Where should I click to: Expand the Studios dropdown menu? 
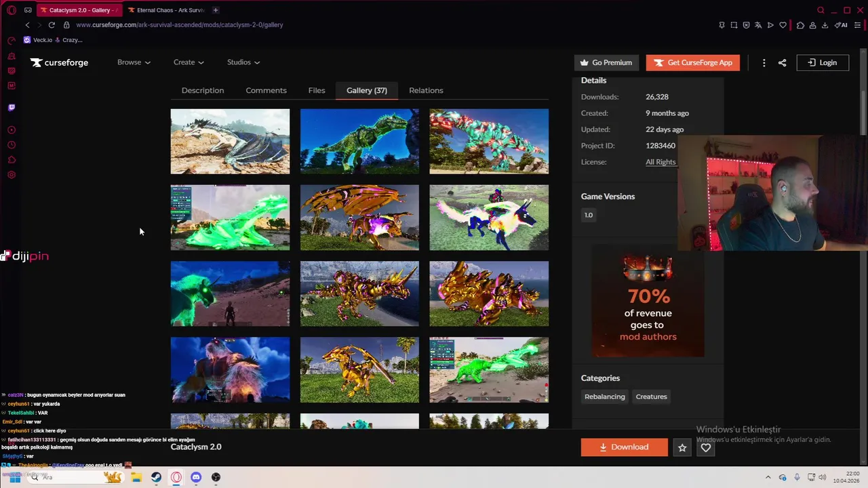pyautogui.click(x=243, y=62)
